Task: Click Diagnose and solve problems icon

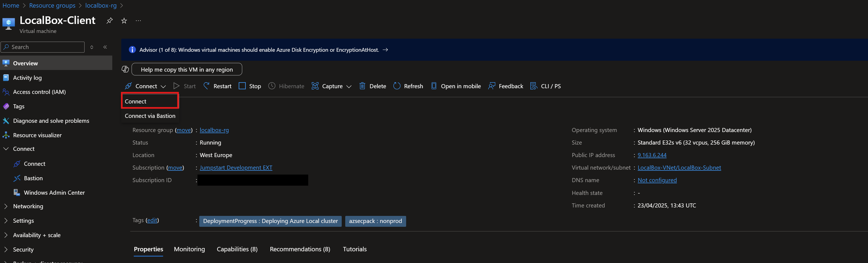Action: tap(6, 121)
